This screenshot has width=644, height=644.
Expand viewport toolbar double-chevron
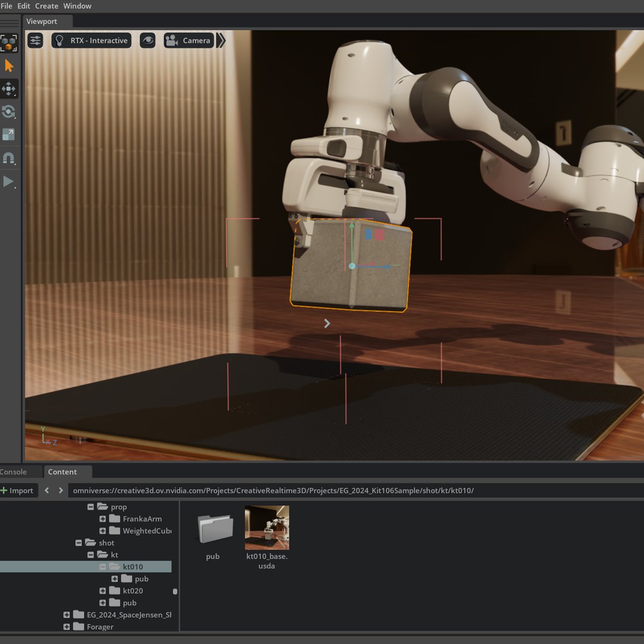pos(221,40)
